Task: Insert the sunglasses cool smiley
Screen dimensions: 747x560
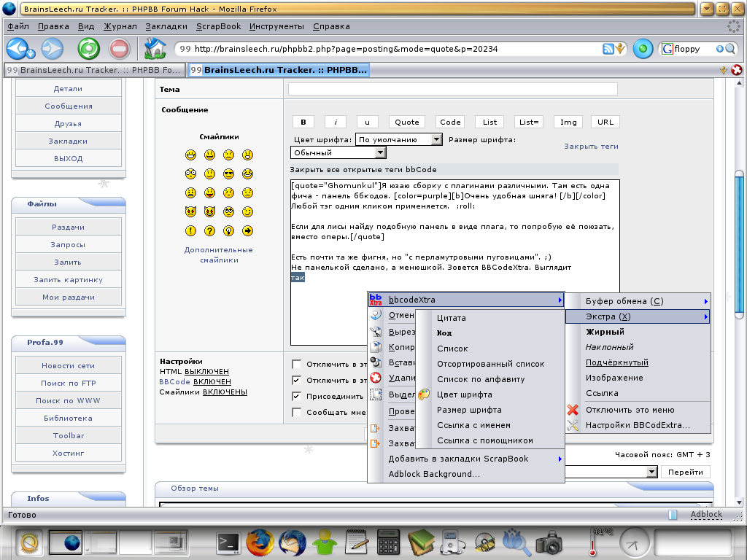Action: pyautogui.click(x=228, y=174)
